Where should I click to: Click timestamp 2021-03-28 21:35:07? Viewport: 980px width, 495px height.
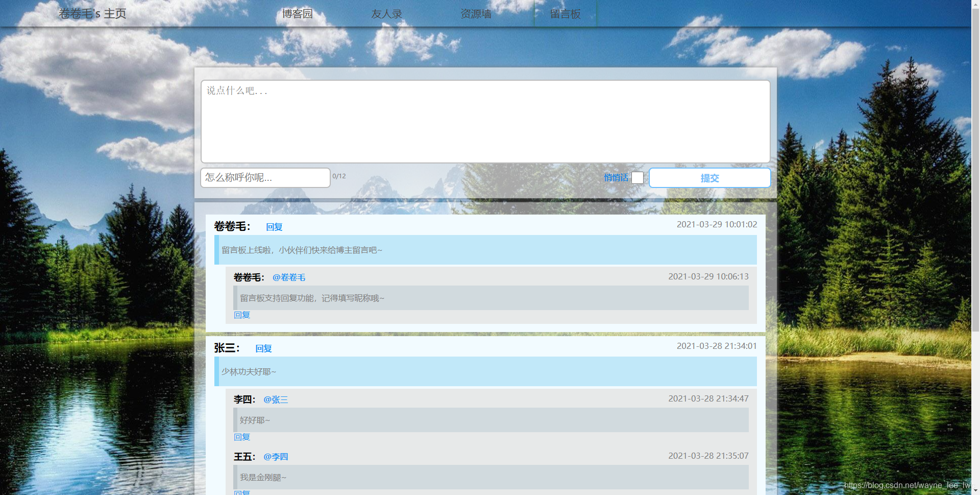708,456
